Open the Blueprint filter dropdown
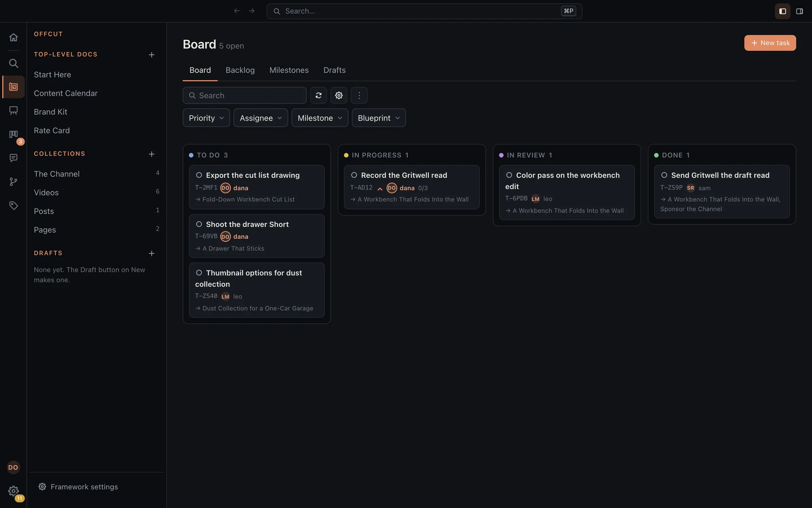The width and height of the screenshot is (812, 508). (379, 118)
